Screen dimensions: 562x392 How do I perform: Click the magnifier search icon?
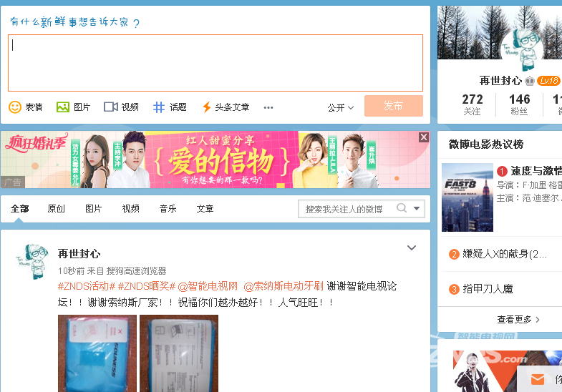402,207
